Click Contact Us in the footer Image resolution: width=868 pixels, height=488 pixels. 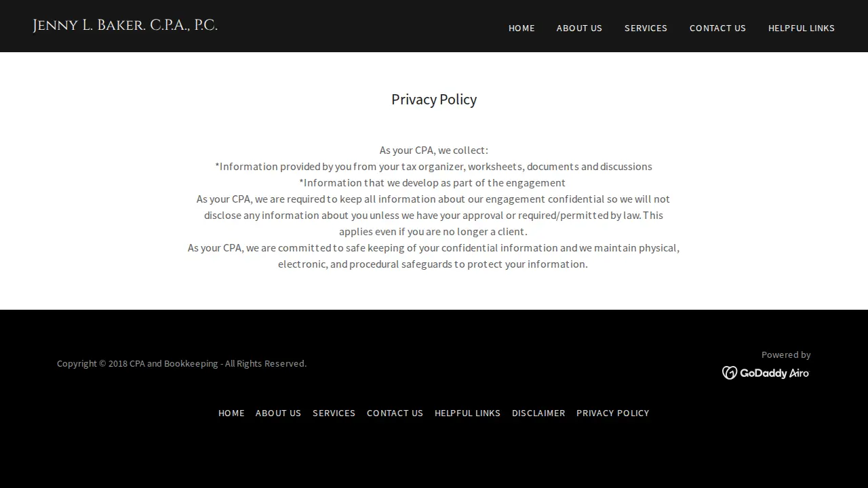(395, 413)
